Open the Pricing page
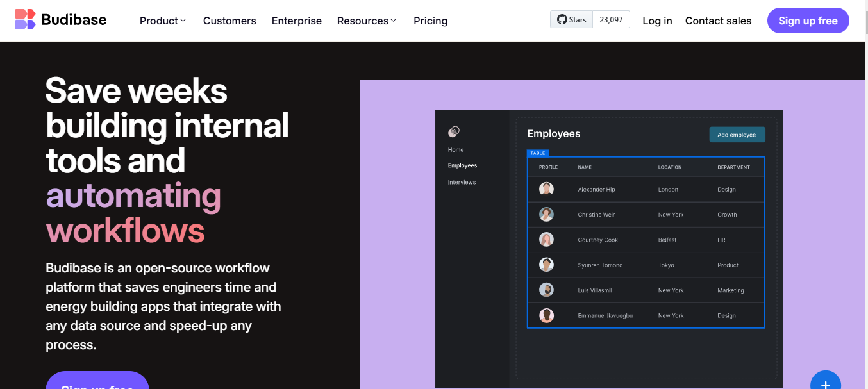Image resolution: width=868 pixels, height=389 pixels. (430, 21)
